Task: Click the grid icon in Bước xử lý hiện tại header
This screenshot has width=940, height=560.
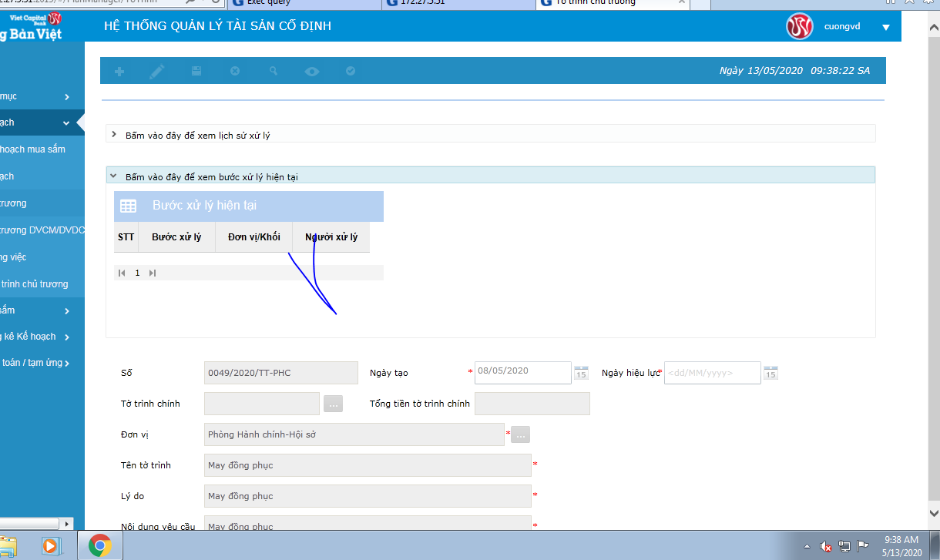Action: point(129,206)
